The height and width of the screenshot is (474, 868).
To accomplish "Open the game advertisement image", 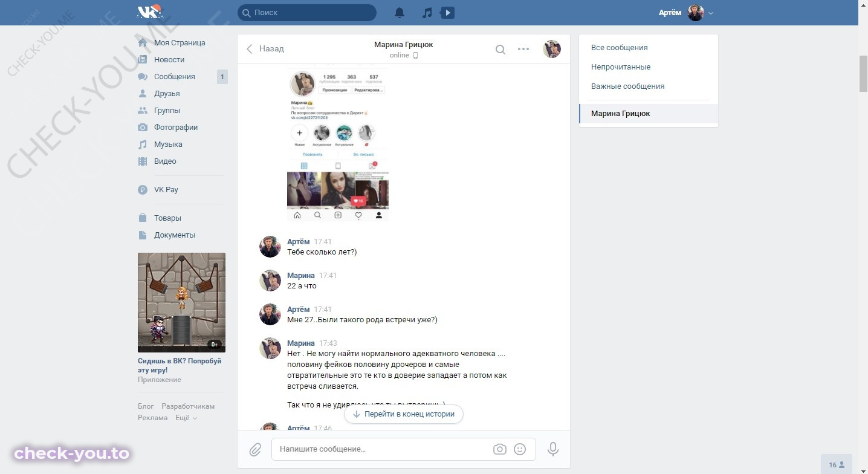I will coord(181,302).
